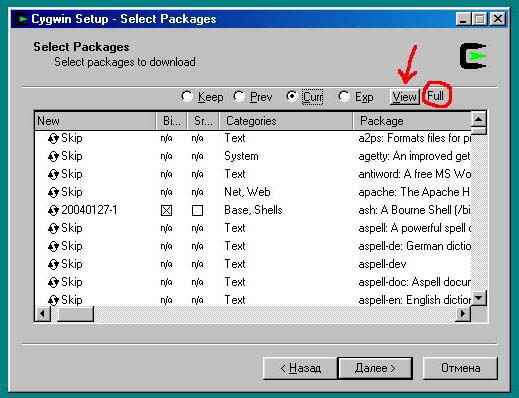519x398 pixels.
Task: Click the Назад back button
Action: click(300, 368)
